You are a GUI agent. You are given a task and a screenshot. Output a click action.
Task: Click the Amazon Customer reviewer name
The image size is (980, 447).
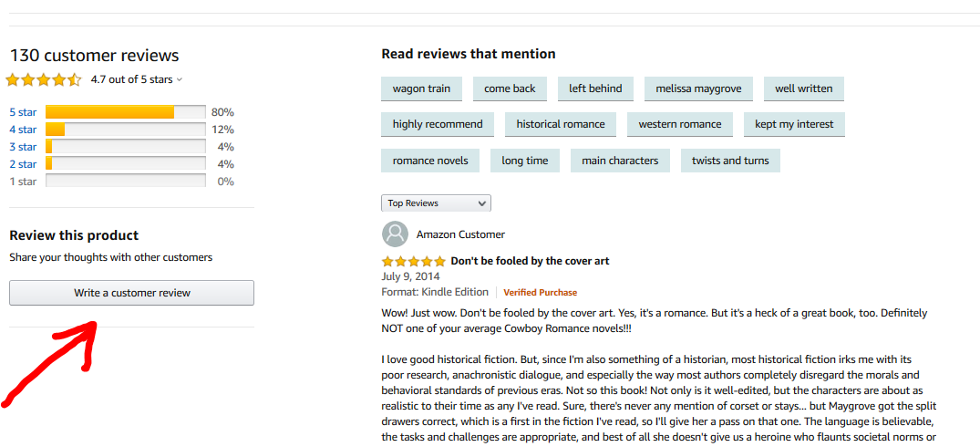pos(460,234)
